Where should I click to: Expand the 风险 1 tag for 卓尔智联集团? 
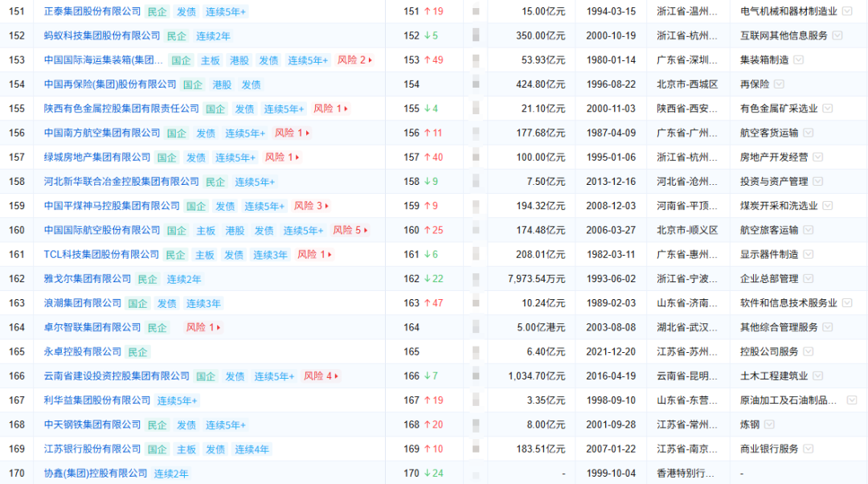coord(203,327)
